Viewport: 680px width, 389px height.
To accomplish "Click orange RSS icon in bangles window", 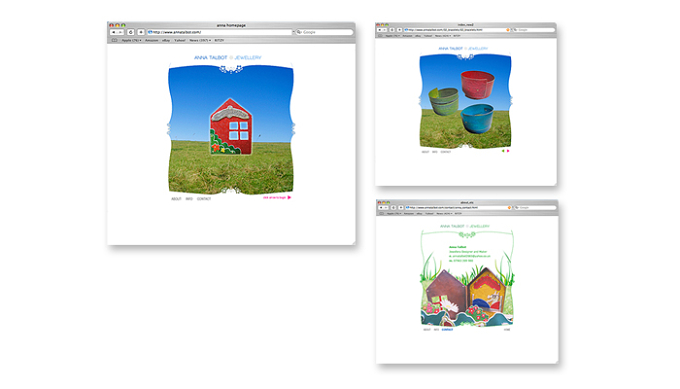I will click(508, 30).
